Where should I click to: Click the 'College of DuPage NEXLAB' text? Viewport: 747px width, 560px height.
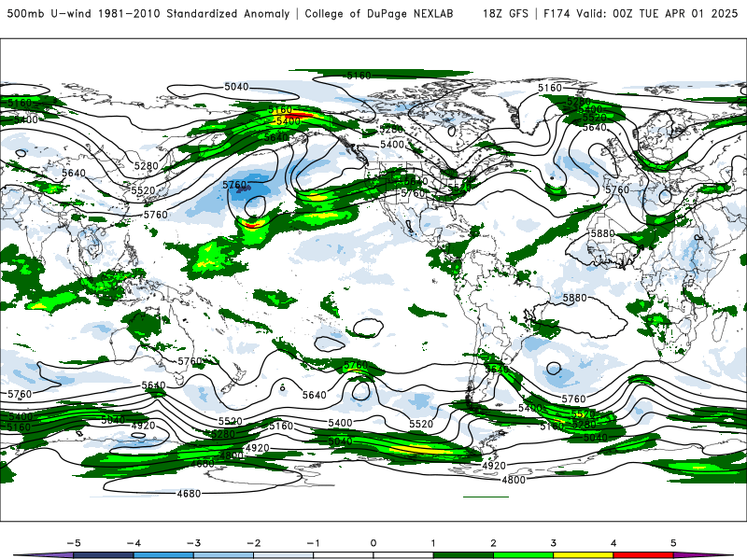[x=379, y=13]
